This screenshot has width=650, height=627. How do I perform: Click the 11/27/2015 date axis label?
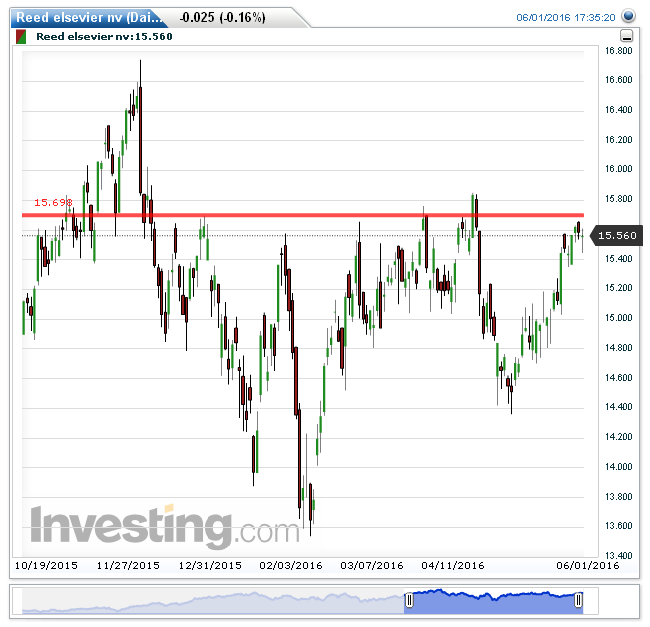128,566
